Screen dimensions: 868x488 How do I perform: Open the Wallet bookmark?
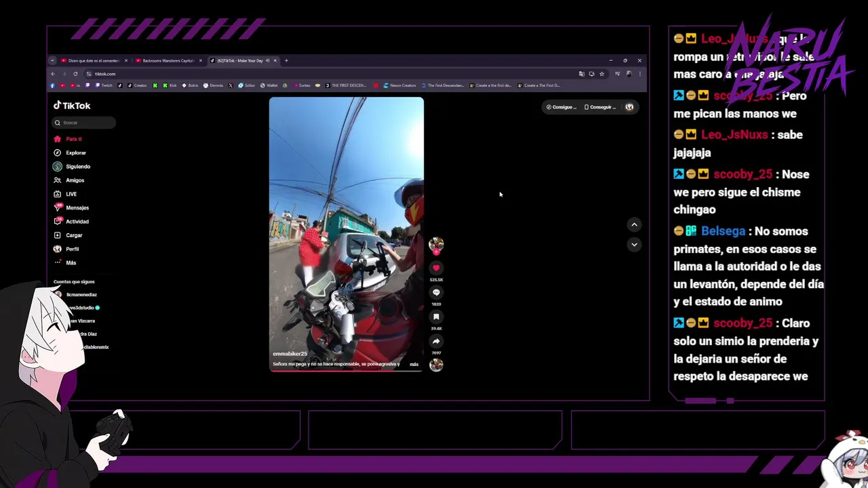point(269,85)
